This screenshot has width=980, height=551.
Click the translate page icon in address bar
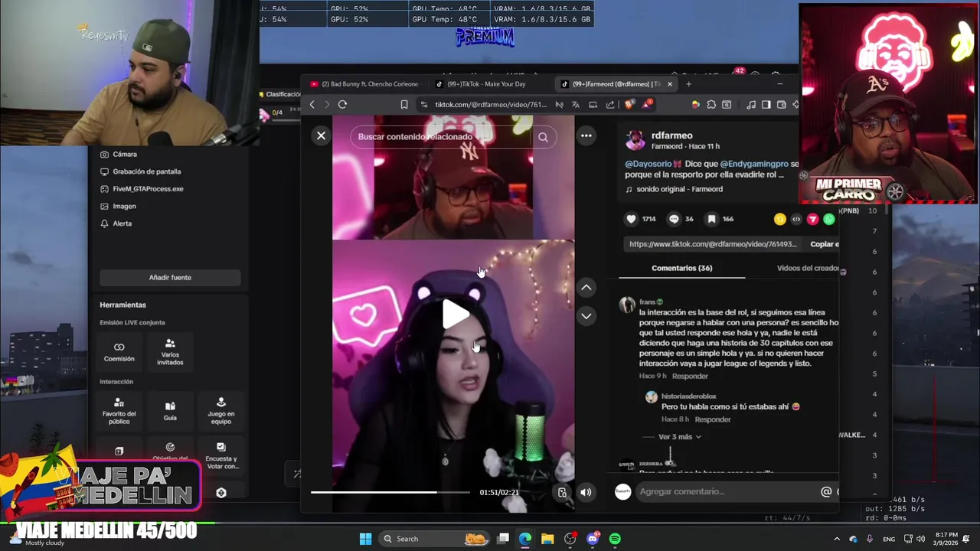[x=575, y=105]
